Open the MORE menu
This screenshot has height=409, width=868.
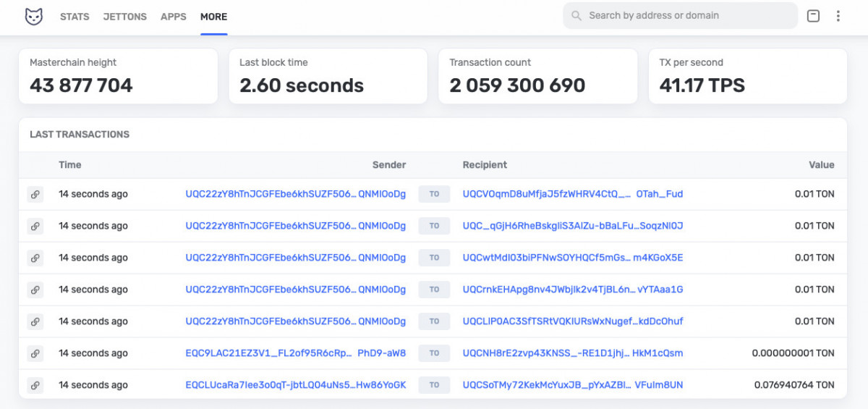[x=214, y=17]
